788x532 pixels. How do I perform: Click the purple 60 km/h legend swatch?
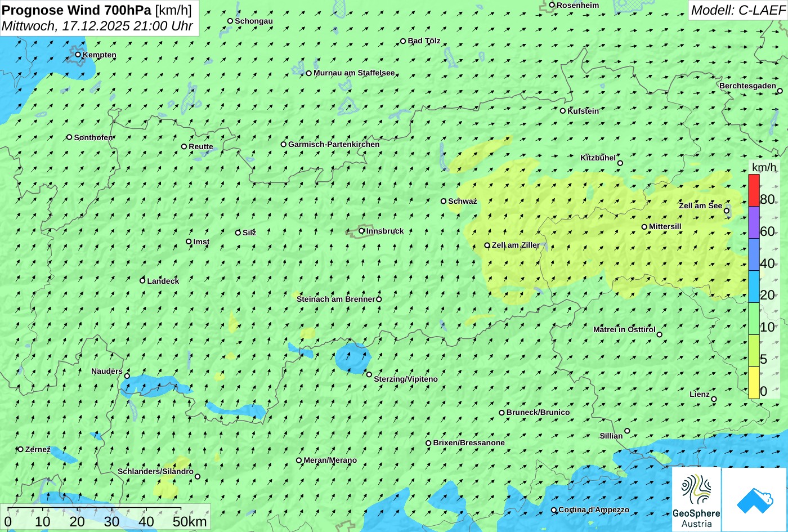754,222
